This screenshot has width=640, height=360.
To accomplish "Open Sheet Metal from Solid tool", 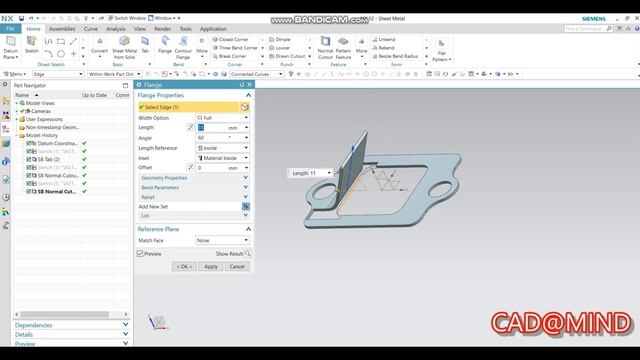I will 124,47.
